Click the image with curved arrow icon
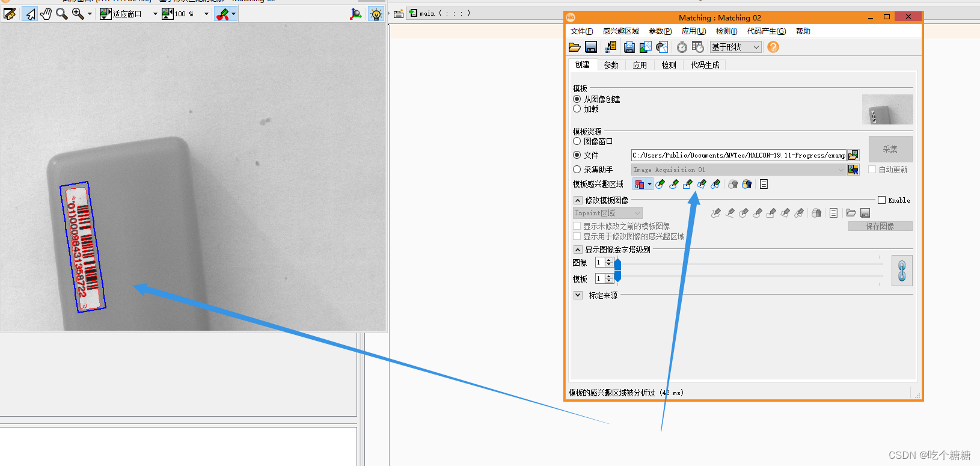Screen dimensions: 980x466 point(662,47)
